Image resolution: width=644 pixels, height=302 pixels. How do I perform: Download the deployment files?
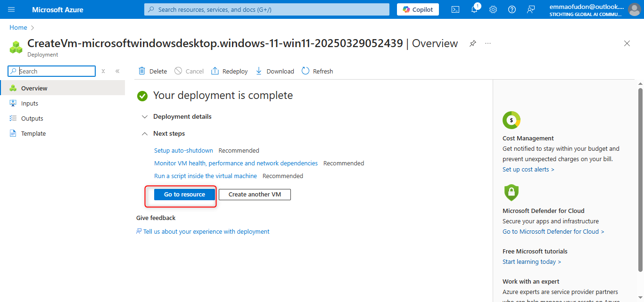[274, 71]
